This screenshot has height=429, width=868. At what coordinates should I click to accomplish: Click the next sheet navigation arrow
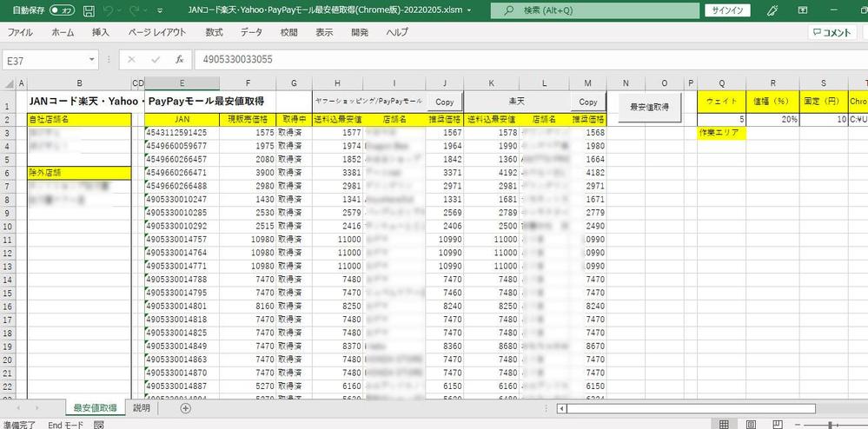(x=37, y=408)
